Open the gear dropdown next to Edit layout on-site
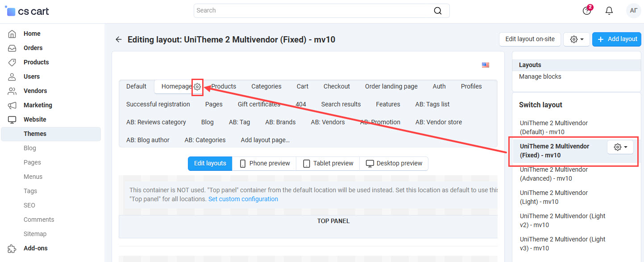Viewport: 644px width, 262px height. click(577, 39)
